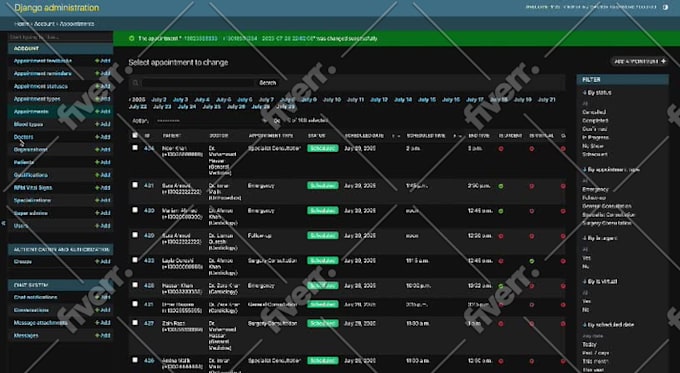This screenshot has width=680, height=373.
Task: Check the row checkbox for appointment 428
Action: pyautogui.click(x=135, y=285)
